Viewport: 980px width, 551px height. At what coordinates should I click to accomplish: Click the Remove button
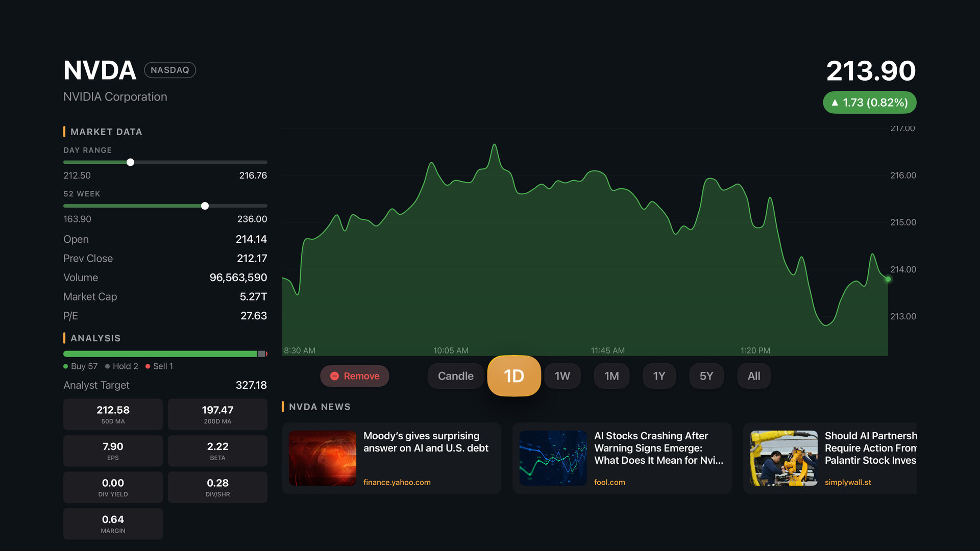tap(354, 376)
